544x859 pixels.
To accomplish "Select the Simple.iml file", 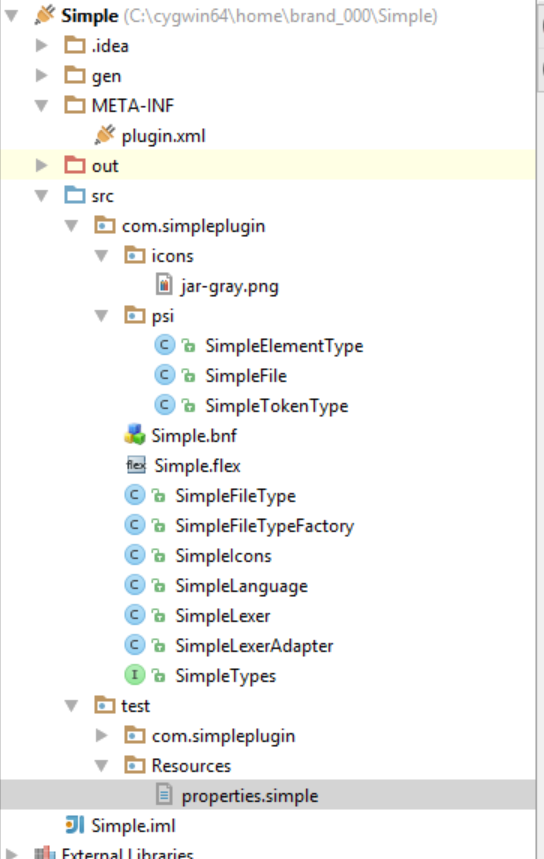I will pos(133,825).
